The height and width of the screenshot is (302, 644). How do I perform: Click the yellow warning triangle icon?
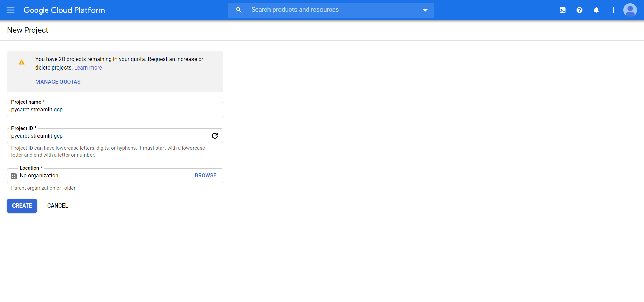tap(22, 62)
